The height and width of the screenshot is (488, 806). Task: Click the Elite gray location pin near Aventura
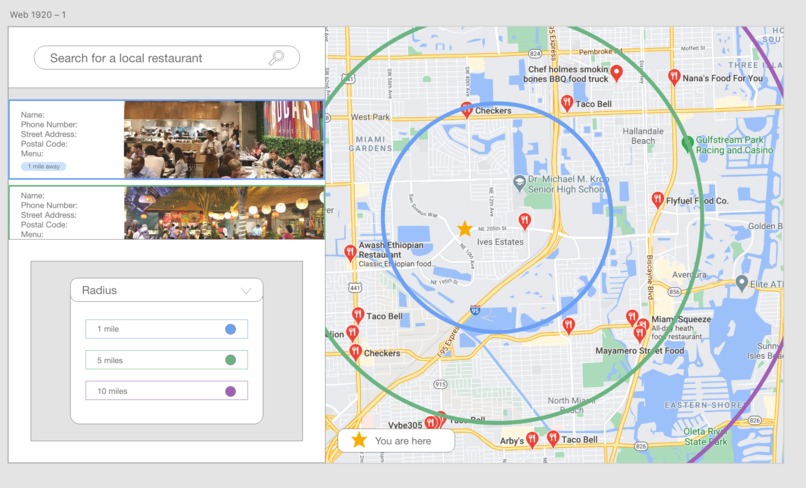[x=741, y=282]
